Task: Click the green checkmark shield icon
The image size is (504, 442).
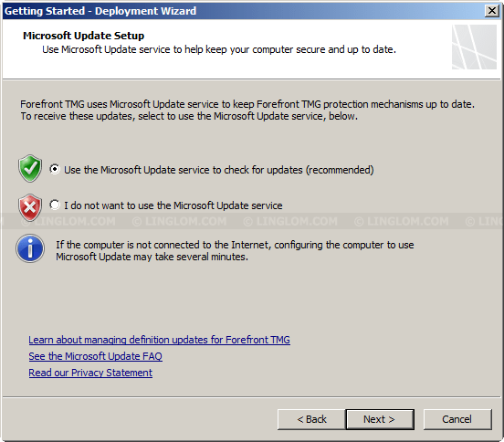Action: pos(30,168)
